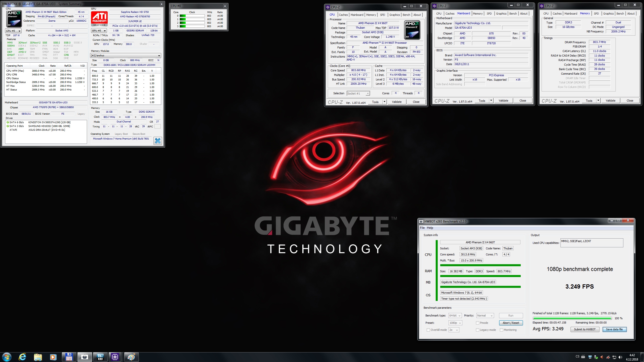The image size is (644, 362).
Task: Click the green check icon on the Samsung SATA 3 Gb/s drive
Action: coord(8,126)
